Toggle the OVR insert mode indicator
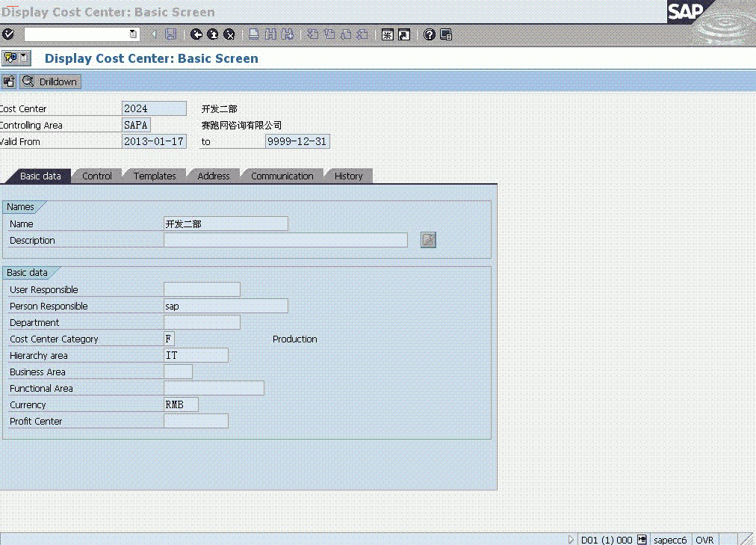The image size is (756, 545). 704,540
